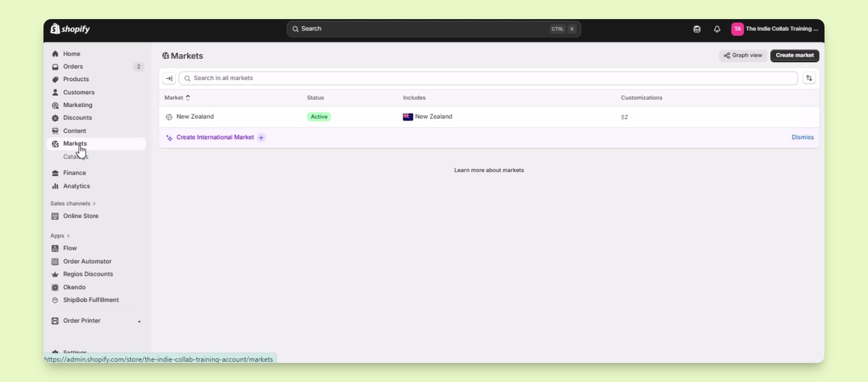Click the Order Printer pin dot

coord(140,322)
